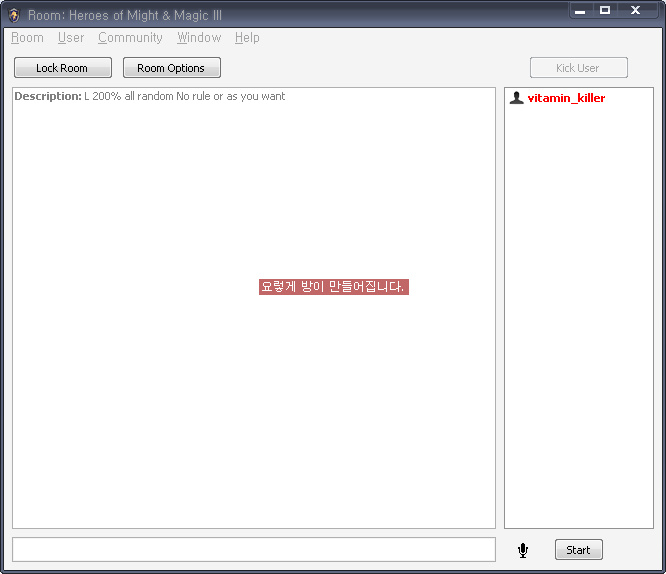This screenshot has height=574, width=666.
Task: Open Room Options
Action: [x=172, y=68]
